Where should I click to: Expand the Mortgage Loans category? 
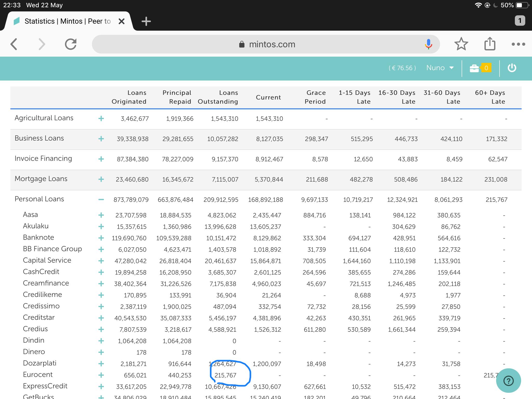pyautogui.click(x=101, y=179)
